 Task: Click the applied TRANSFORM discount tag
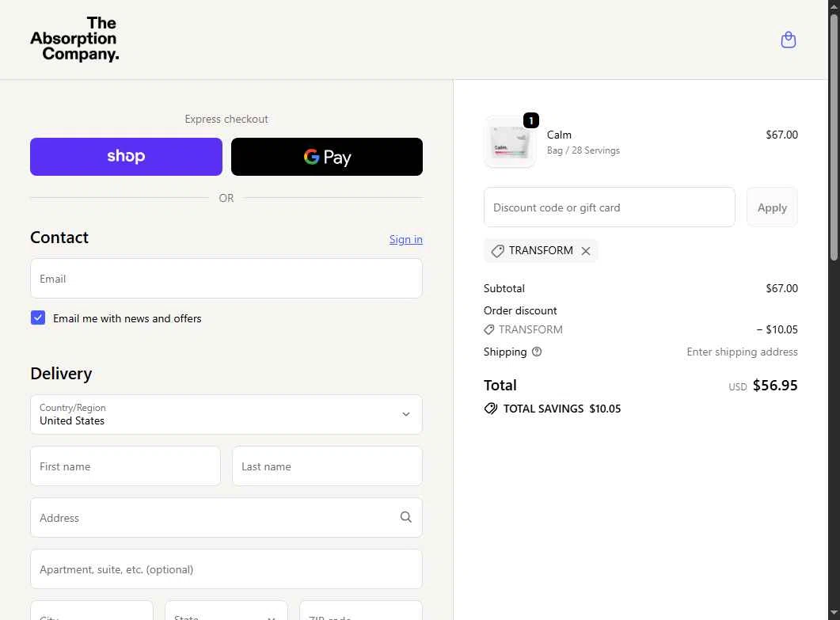[x=541, y=251]
